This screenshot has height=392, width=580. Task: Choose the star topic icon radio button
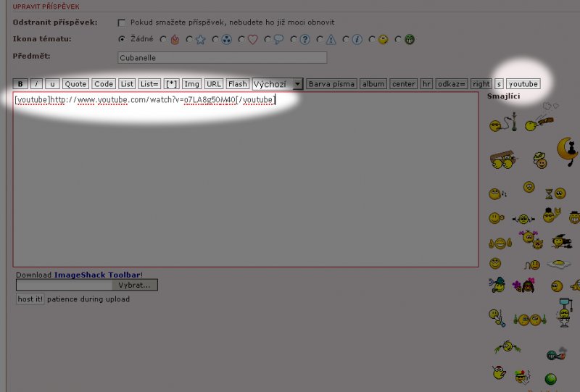(x=189, y=40)
